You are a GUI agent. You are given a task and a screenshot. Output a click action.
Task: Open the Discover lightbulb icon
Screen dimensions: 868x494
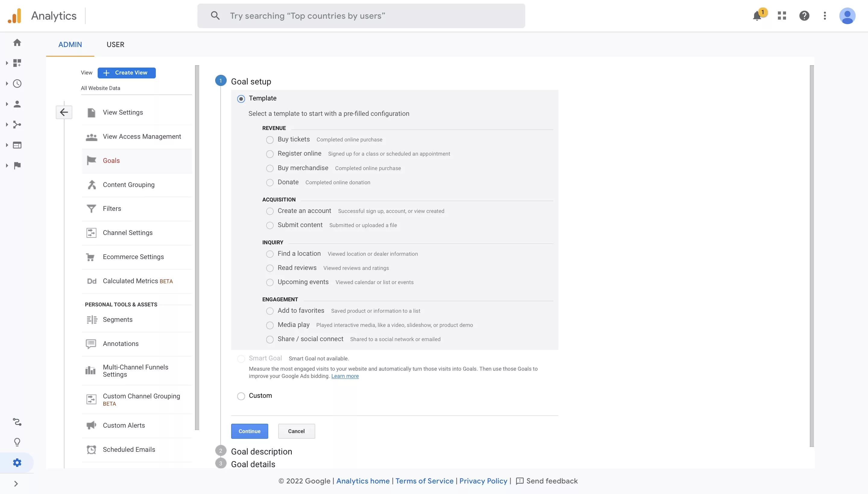(x=17, y=442)
